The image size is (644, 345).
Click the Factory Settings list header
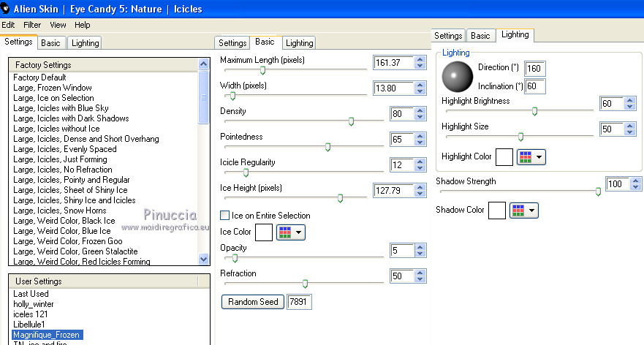(x=103, y=65)
